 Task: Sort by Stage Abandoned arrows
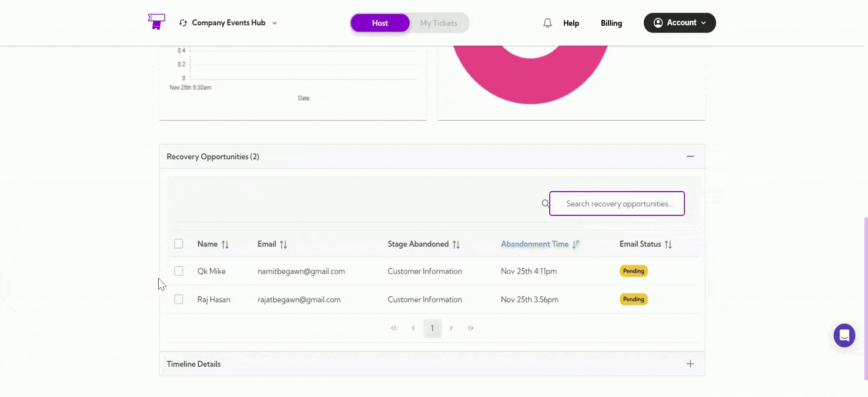tap(456, 245)
